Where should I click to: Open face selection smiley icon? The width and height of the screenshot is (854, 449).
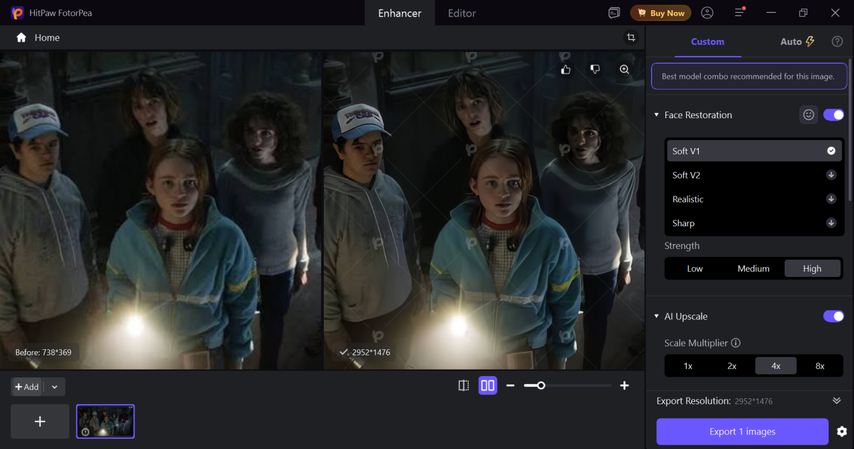(808, 114)
